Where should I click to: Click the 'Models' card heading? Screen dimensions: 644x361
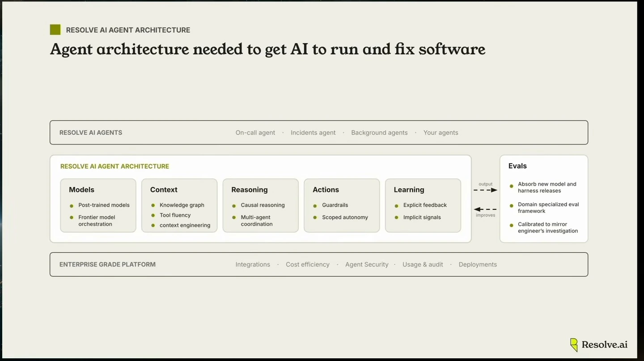click(x=81, y=190)
